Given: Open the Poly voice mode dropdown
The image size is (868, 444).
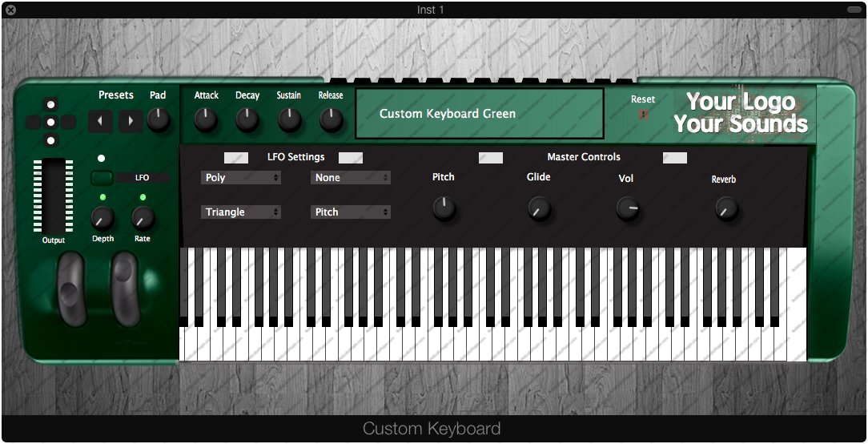Looking at the screenshot, I should click(x=241, y=178).
